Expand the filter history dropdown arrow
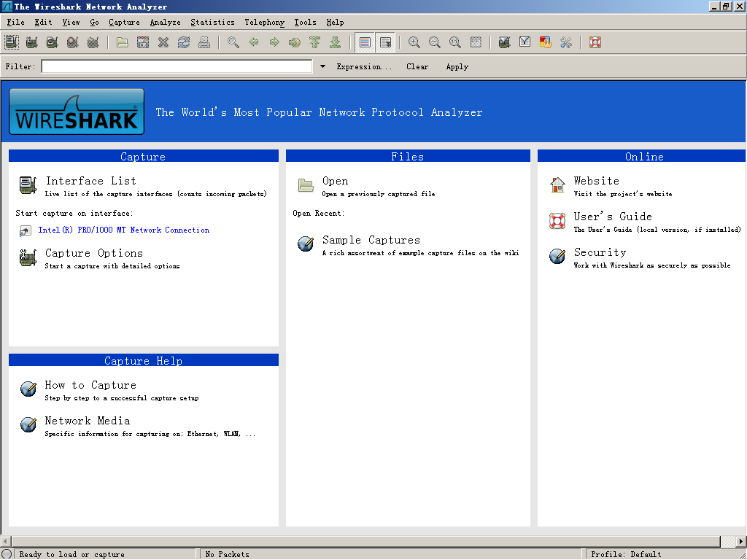747x560 pixels. tap(322, 66)
